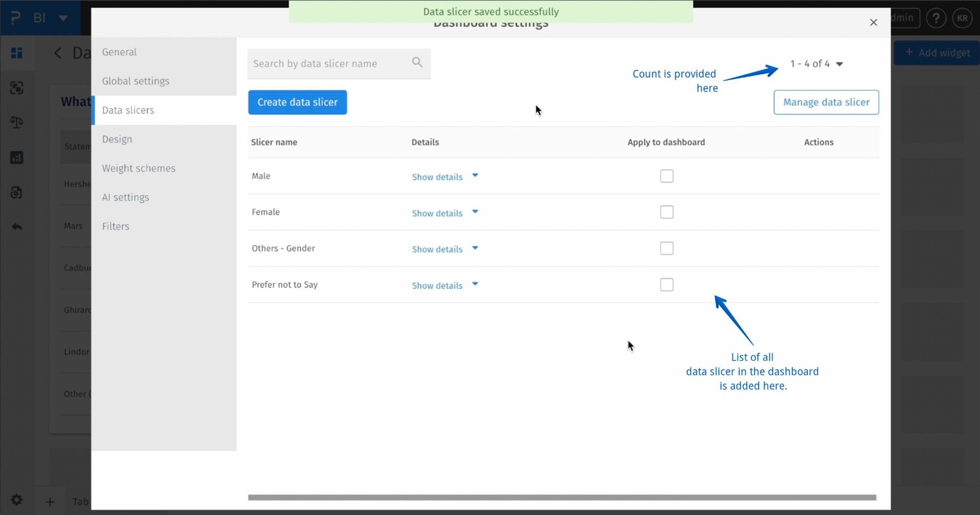Screen dimensions: 980x515
Task: Enable Apply to dashboard for Male slicer
Action: point(666,176)
